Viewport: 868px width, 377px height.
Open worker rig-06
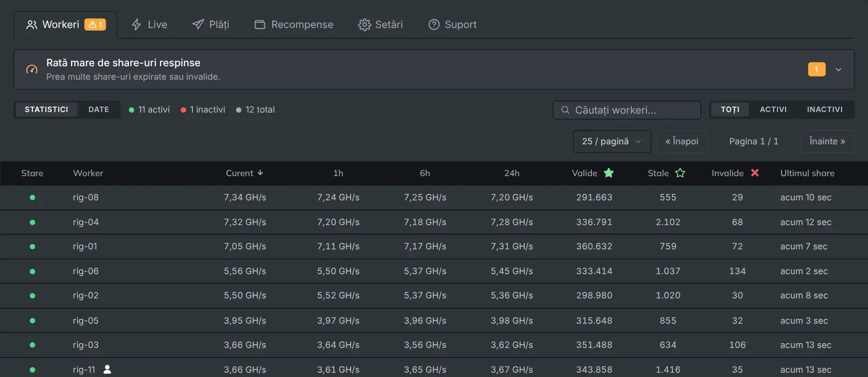tap(86, 271)
